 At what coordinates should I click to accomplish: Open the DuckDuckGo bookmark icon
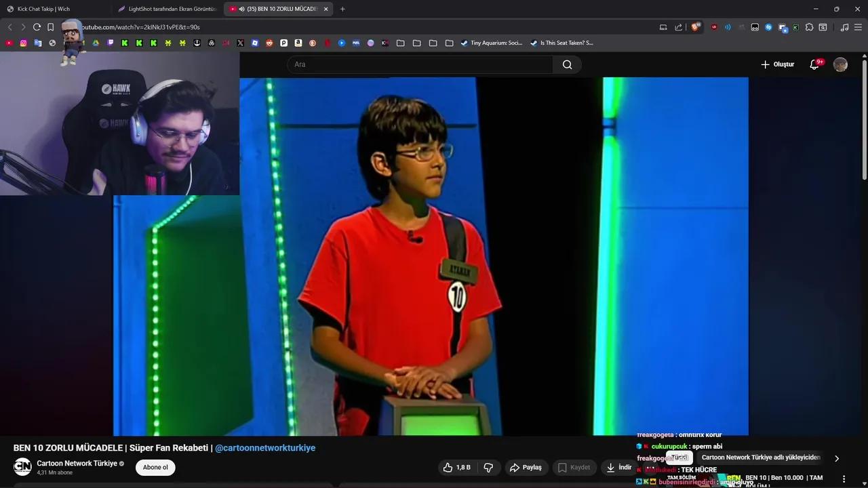313,43
